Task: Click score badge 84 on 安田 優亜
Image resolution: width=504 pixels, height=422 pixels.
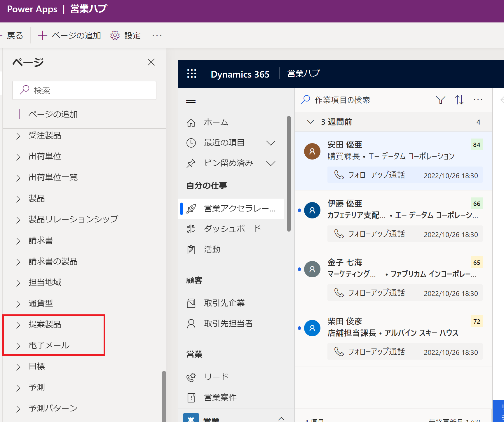Action: click(x=477, y=145)
